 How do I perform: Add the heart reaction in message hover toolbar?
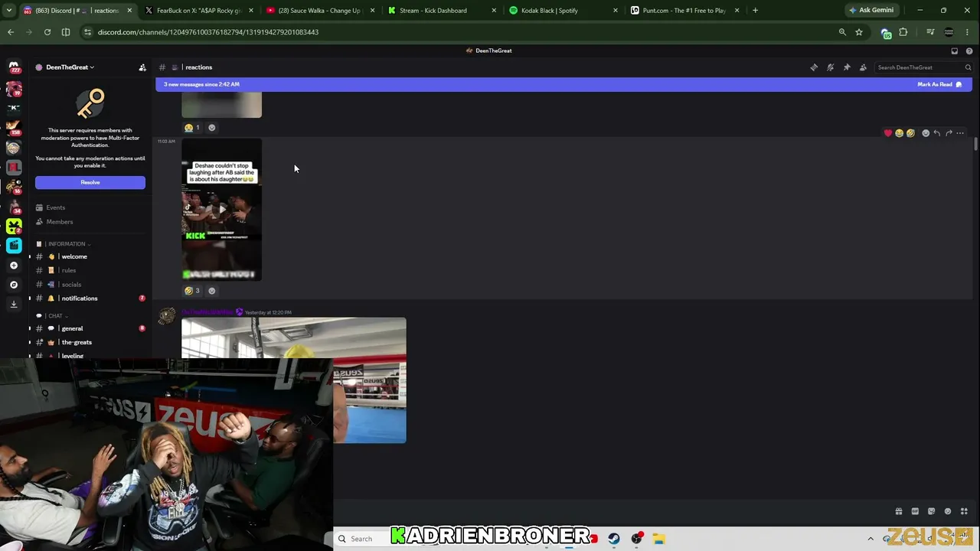(x=888, y=133)
